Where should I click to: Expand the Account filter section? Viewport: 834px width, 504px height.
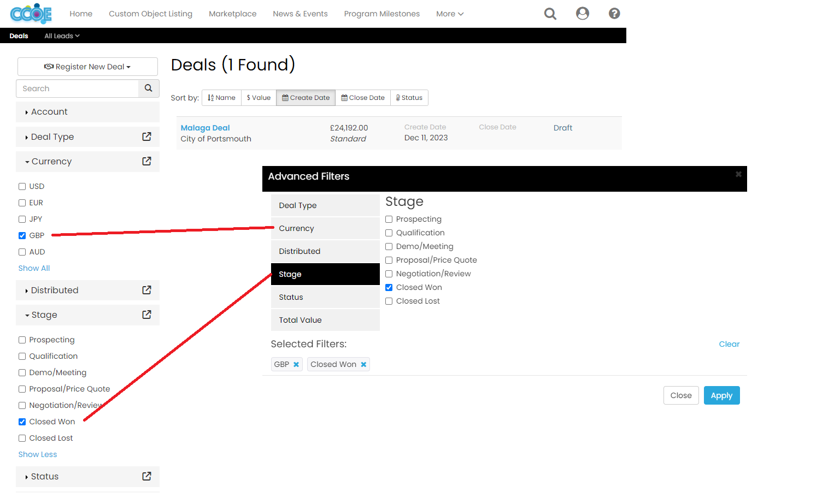87,112
